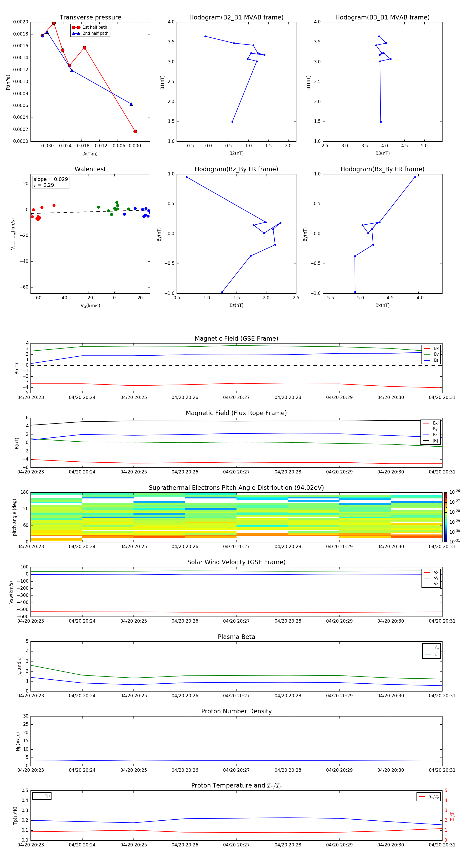
Task: Click the 'Magnetic Field (GSE Frame)' title
Action: click(x=236, y=339)
